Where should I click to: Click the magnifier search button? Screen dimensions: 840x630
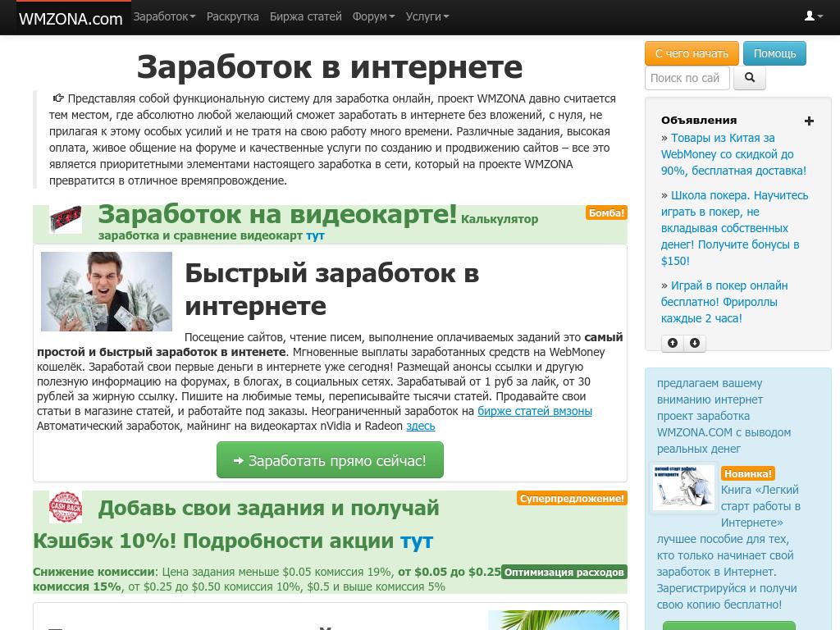point(750,78)
